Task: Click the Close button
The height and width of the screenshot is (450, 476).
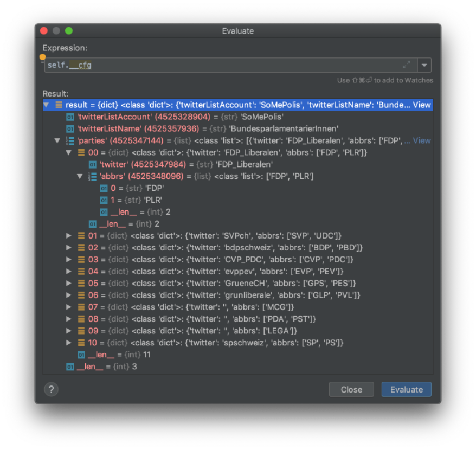Action: click(351, 389)
